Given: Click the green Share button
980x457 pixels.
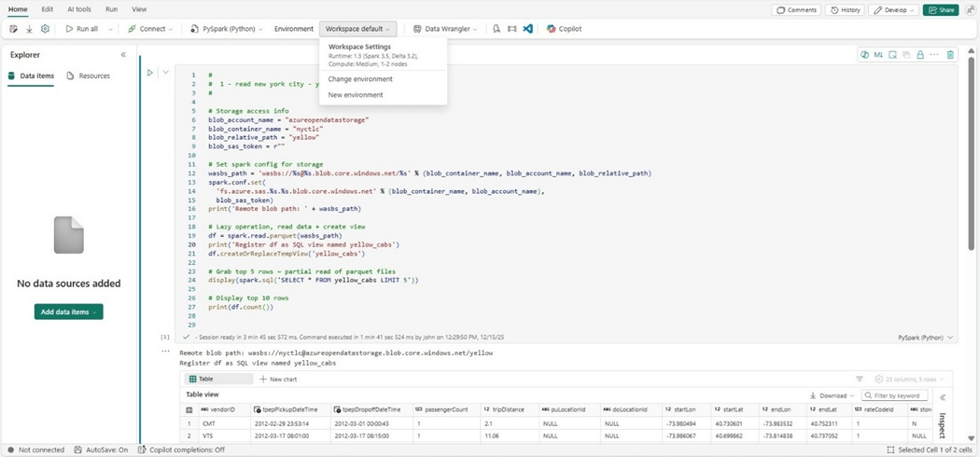Looking at the screenshot, I should [940, 9].
